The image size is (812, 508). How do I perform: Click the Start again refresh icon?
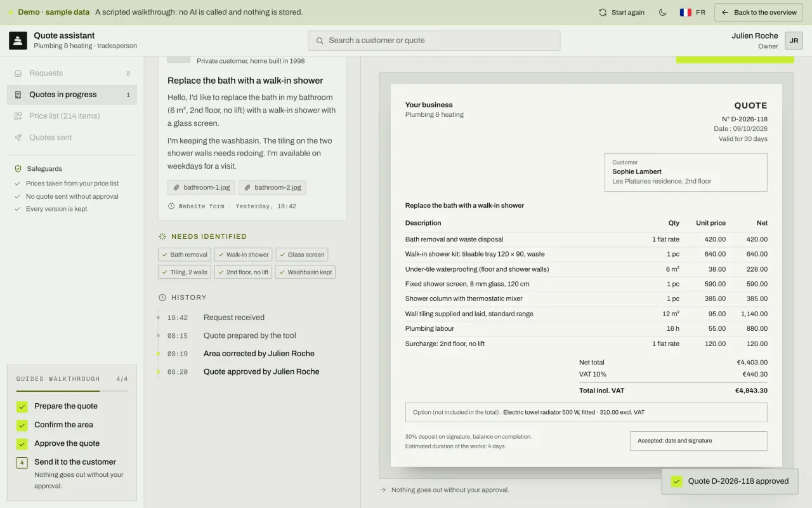coord(603,12)
